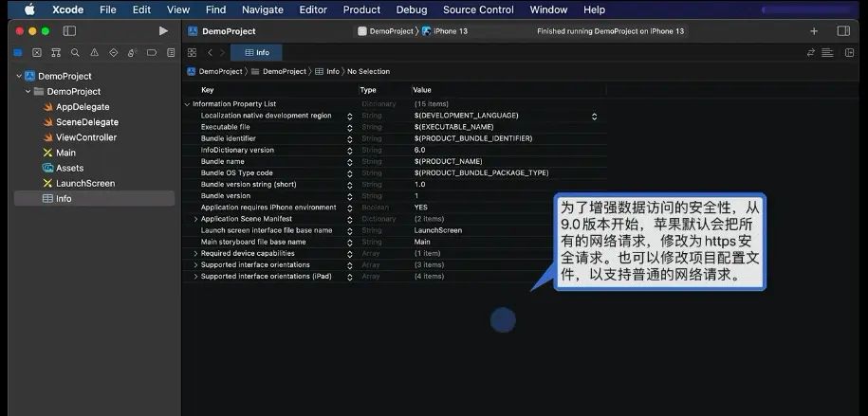Collapse Information Property List row
The image size is (868, 416).
tap(187, 104)
